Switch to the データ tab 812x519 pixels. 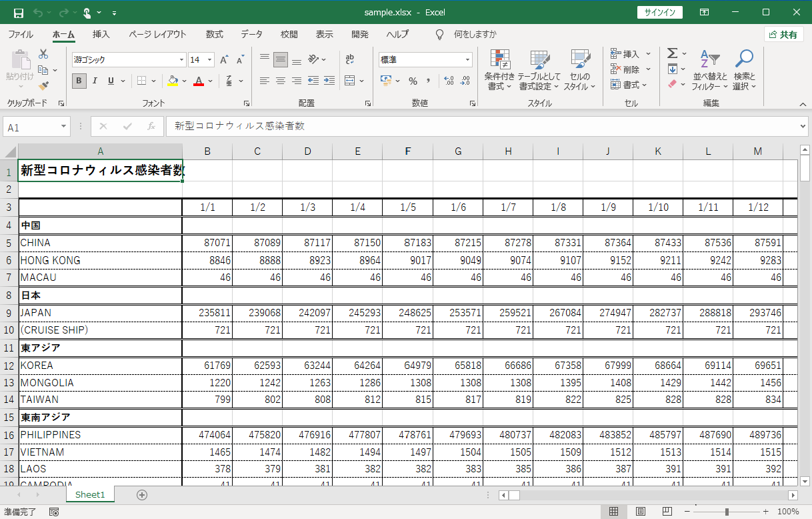pyautogui.click(x=252, y=35)
